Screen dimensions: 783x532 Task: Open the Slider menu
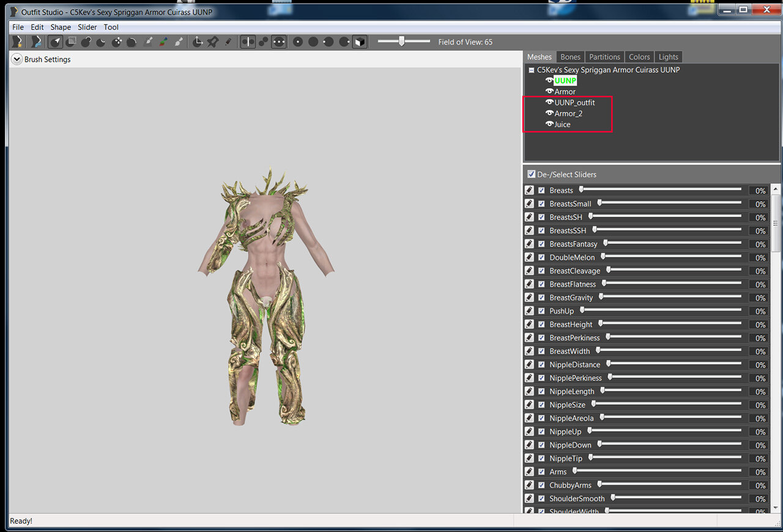point(87,27)
